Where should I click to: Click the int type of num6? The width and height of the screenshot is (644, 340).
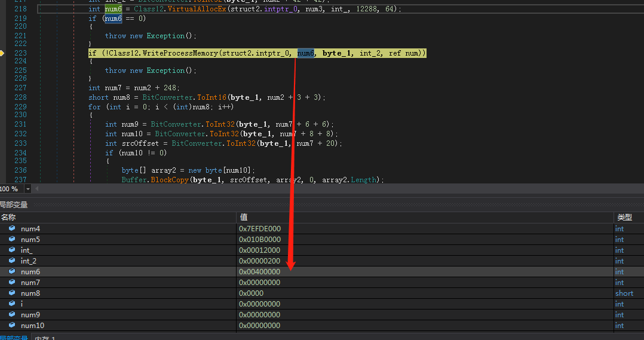click(620, 272)
